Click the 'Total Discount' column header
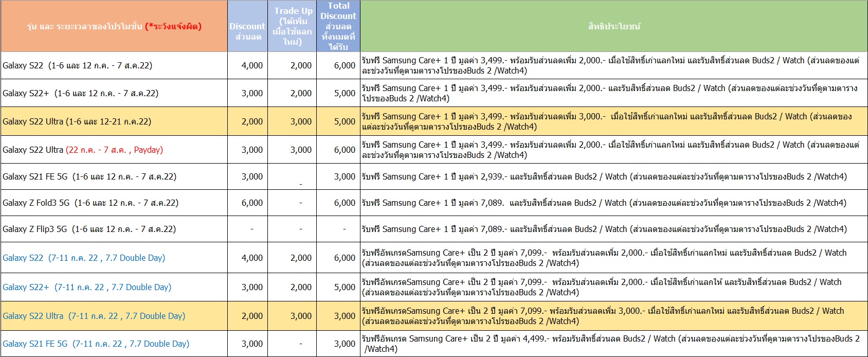This screenshot has height=357, width=868. [x=338, y=26]
